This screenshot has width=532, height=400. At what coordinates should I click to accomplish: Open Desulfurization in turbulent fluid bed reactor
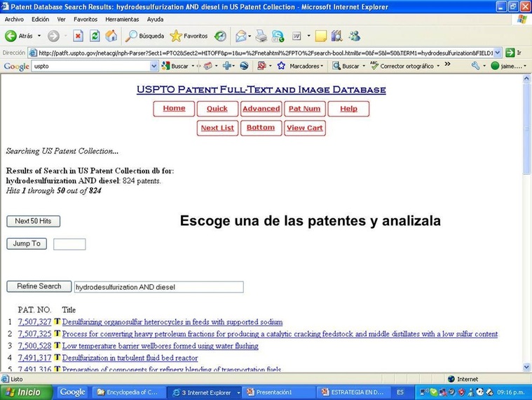(130, 358)
